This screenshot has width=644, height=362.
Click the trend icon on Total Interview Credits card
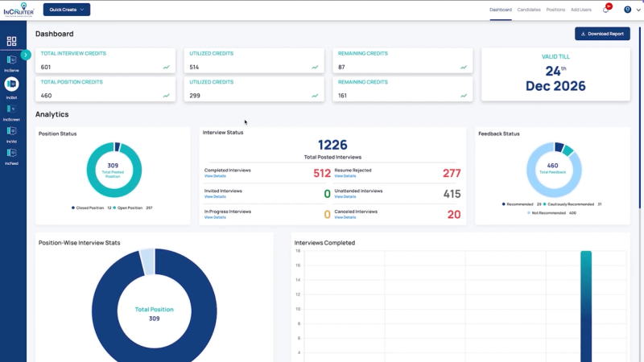point(167,68)
